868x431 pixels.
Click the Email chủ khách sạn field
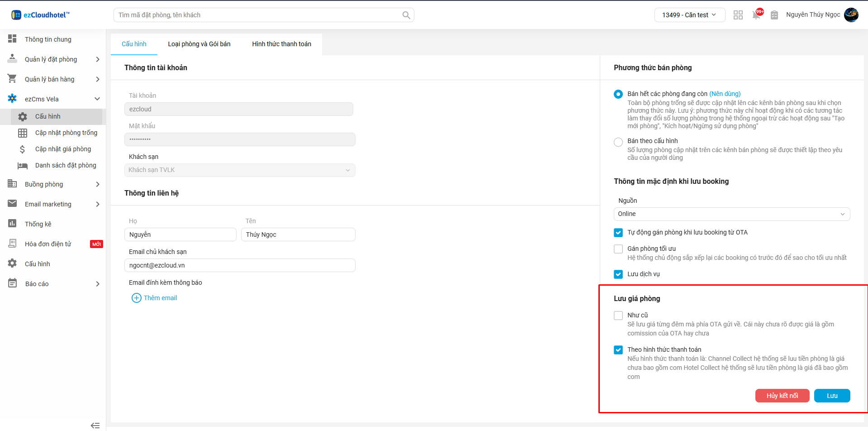239,265
